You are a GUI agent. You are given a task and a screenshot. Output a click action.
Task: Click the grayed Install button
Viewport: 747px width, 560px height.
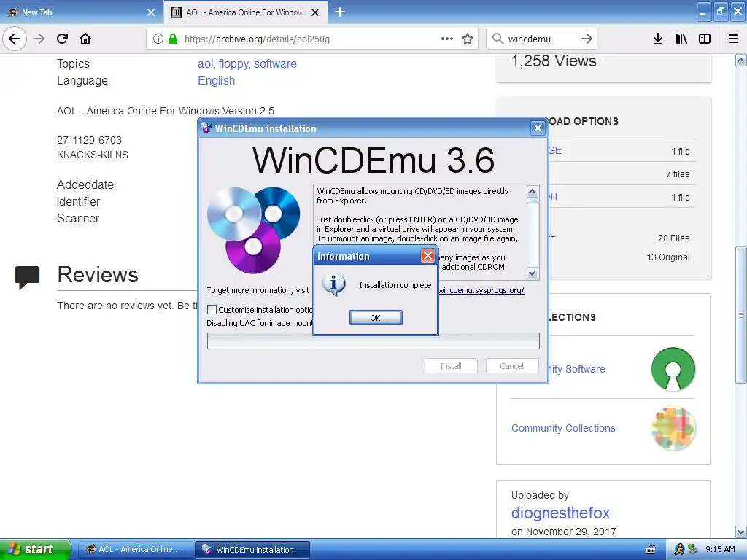451,366
